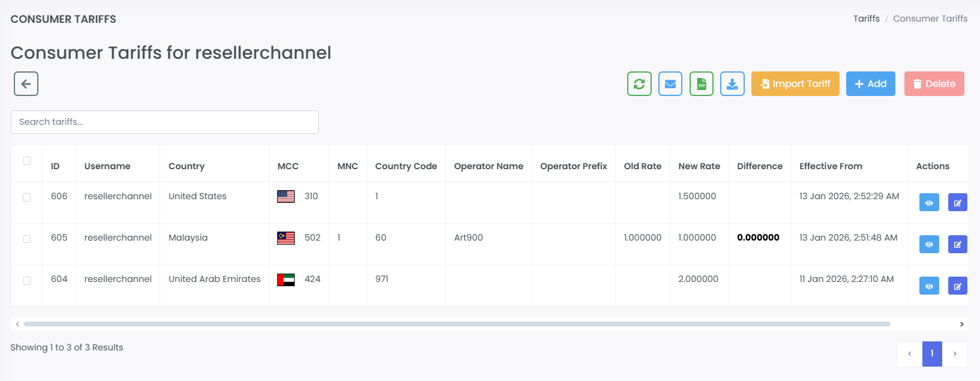Viewport: 980px width, 381px height.
Task: Click the blue download icon button
Action: point(732,84)
